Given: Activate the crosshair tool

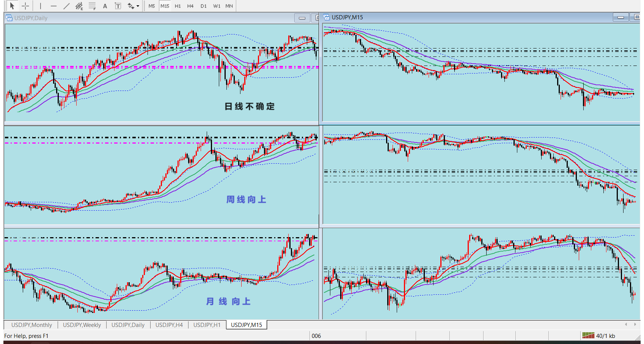Looking at the screenshot, I should pos(25,6).
